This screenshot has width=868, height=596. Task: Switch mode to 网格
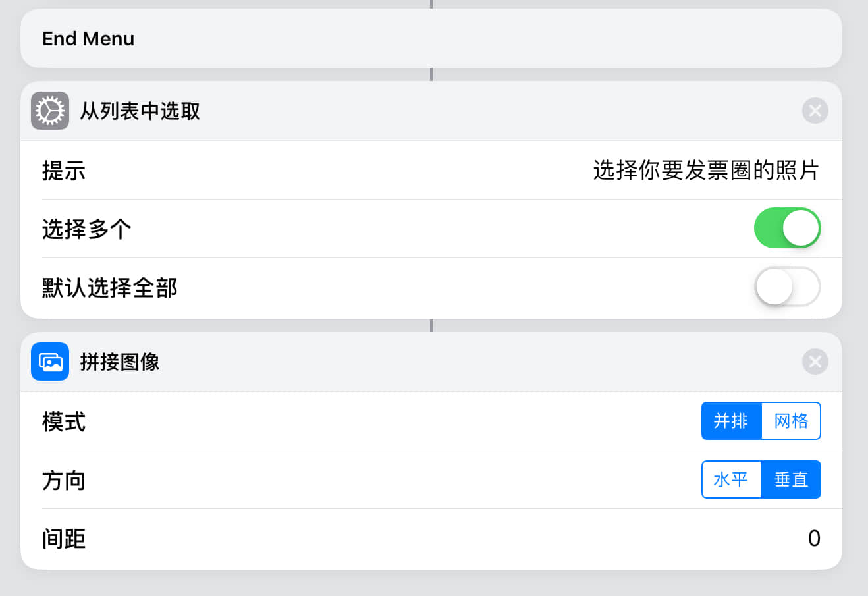coord(791,421)
